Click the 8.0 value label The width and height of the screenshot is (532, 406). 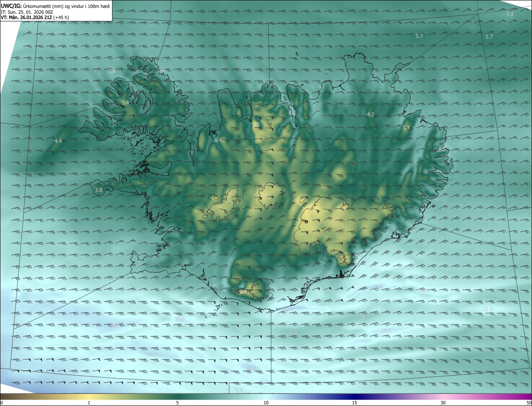pyautogui.click(x=293, y=332)
